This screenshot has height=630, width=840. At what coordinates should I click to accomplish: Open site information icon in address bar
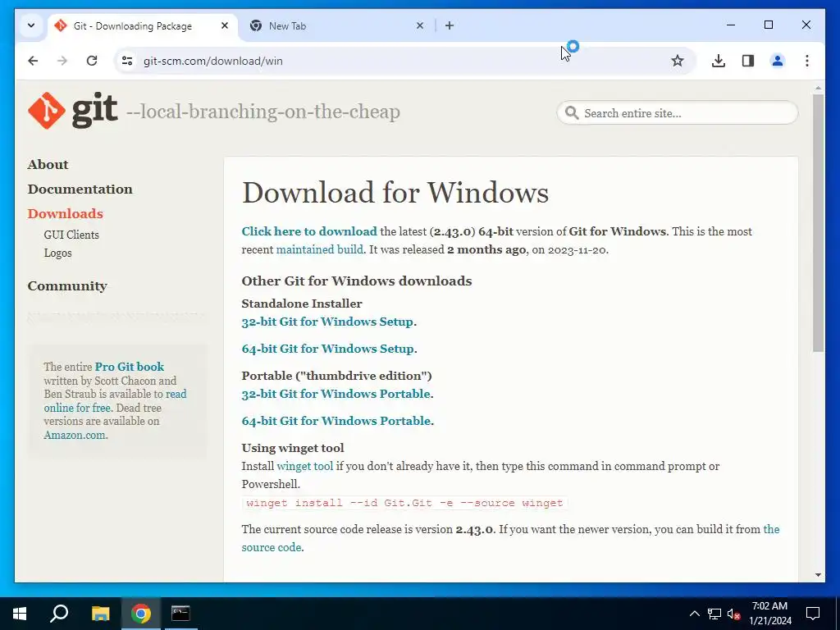coord(127,61)
